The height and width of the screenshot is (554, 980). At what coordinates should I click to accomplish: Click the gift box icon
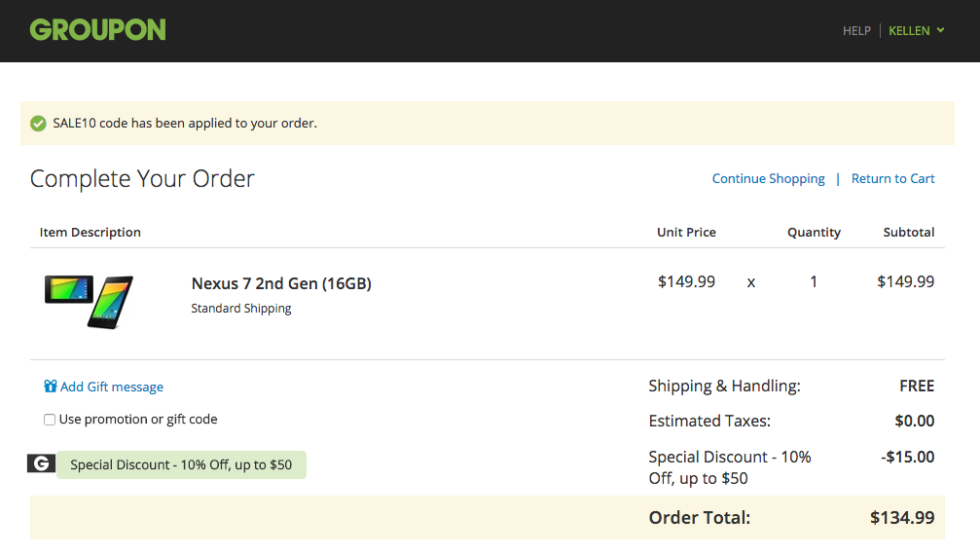50,386
